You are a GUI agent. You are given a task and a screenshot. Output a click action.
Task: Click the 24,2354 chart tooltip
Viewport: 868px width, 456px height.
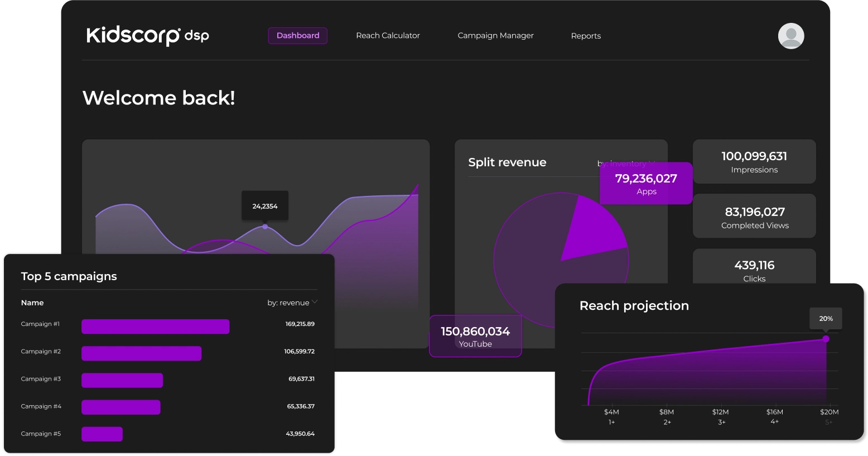click(265, 206)
